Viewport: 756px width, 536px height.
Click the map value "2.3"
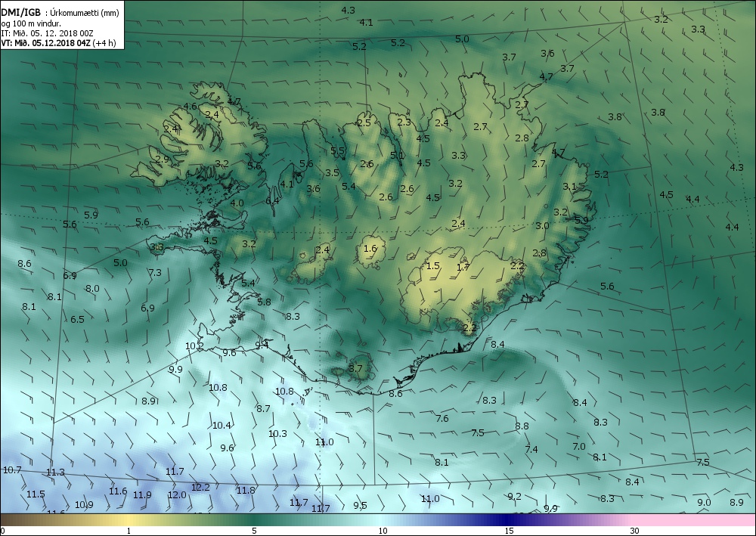click(404, 122)
